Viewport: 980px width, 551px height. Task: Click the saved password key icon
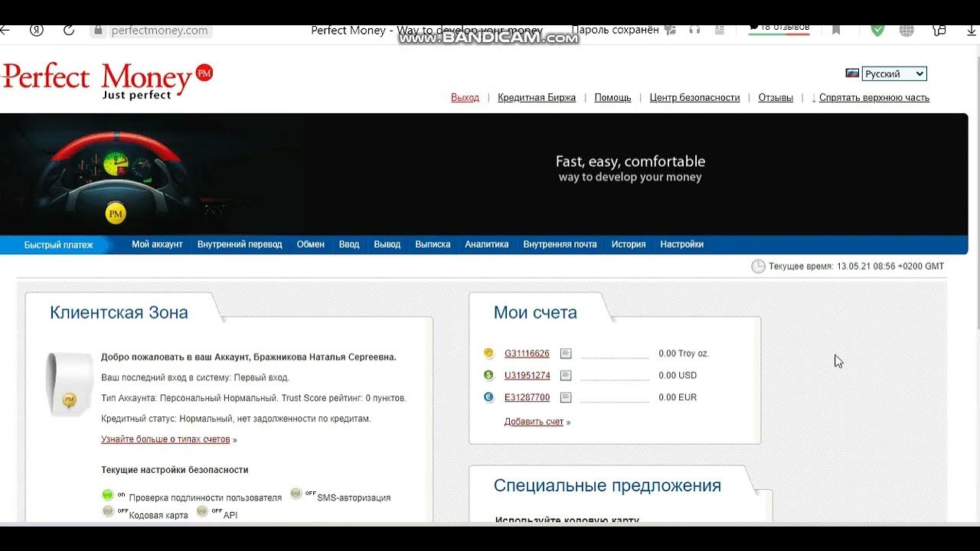(671, 31)
